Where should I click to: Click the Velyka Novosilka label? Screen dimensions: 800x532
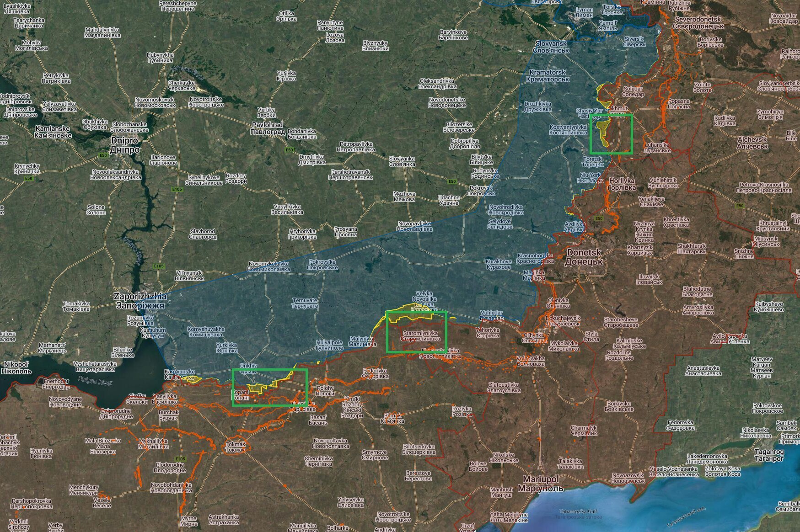[x=424, y=301]
